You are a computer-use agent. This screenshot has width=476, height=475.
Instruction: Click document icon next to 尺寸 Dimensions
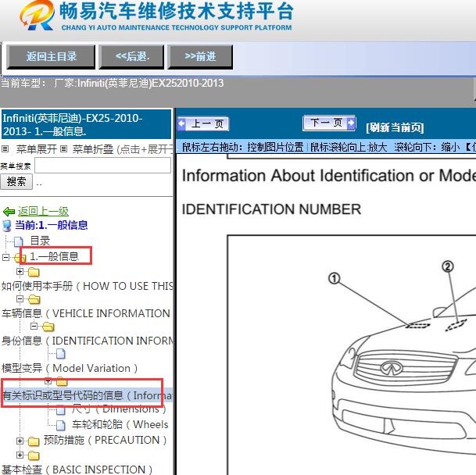61,410
